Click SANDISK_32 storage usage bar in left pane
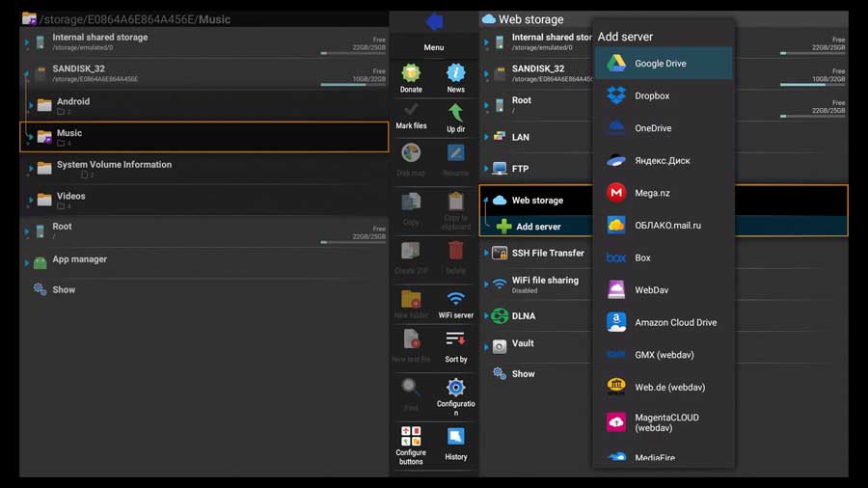The height and width of the screenshot is (488, 868). [353, 85]
